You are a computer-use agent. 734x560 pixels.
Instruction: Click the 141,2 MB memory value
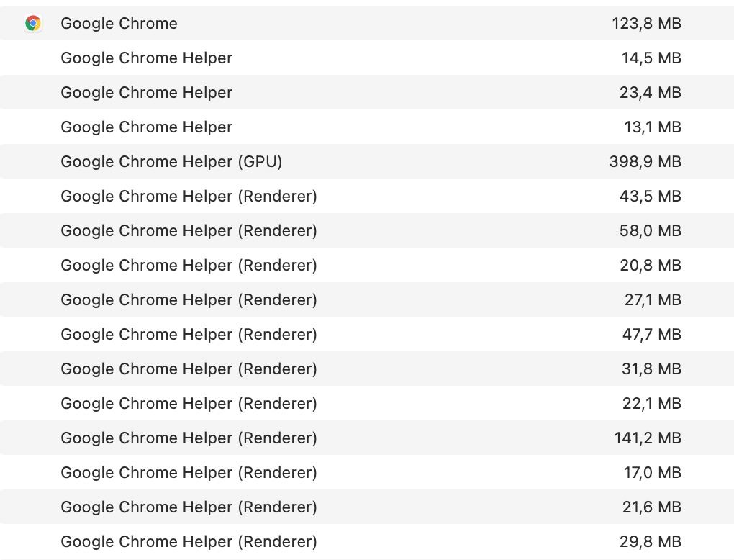pyautogui.click(x=647, y=438)
